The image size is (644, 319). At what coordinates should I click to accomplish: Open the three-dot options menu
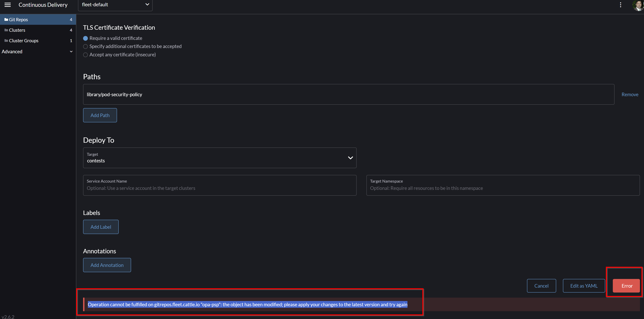click(x=620, y=5)
